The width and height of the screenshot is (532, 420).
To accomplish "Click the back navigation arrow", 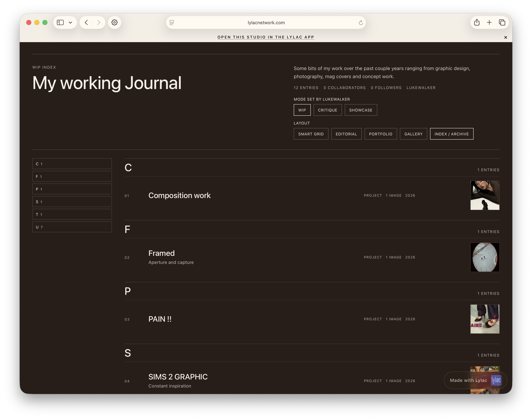I will point(86,22).
